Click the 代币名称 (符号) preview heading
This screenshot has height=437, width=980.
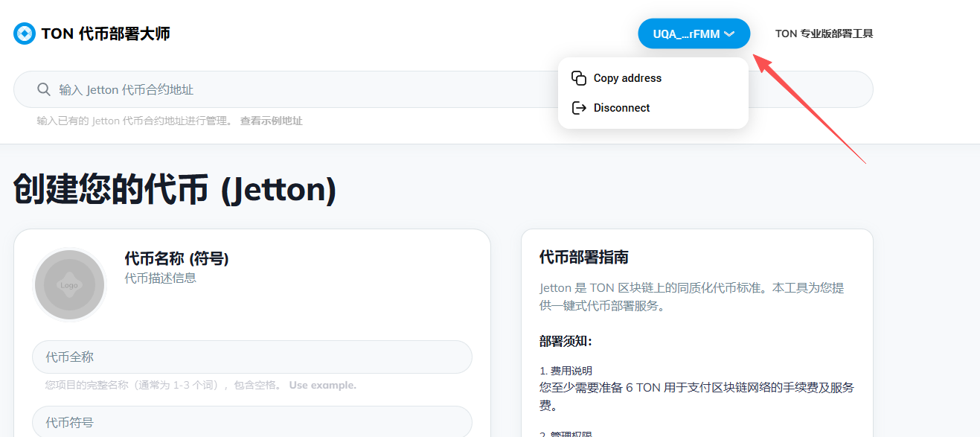tap(176, 258)
